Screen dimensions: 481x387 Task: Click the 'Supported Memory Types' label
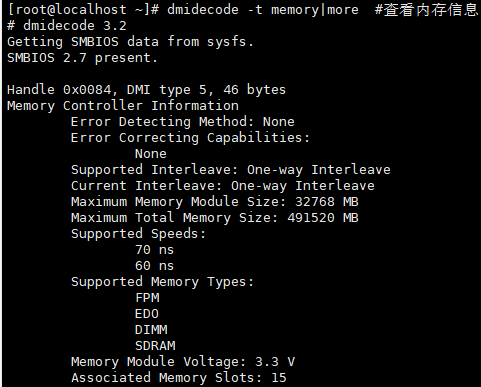click(x=162, y=282)
